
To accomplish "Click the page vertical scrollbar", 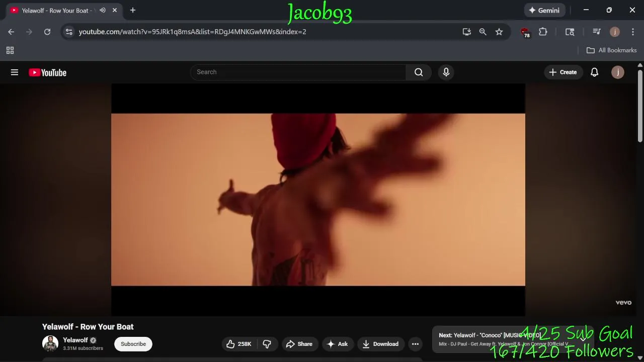I will click(640, 106).
